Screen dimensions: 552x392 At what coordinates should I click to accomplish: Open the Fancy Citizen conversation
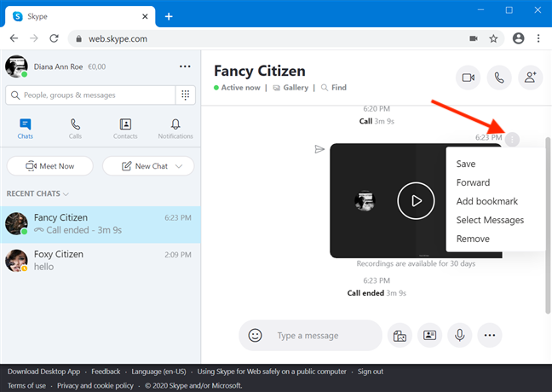[101, 224]
